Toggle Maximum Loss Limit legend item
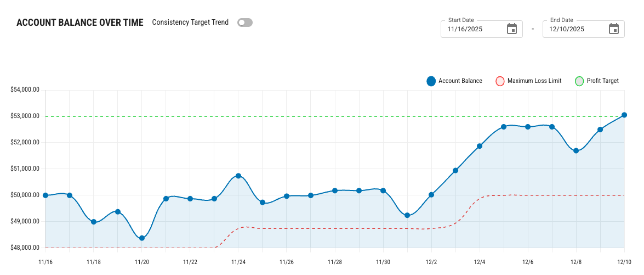 click(534, 81)
